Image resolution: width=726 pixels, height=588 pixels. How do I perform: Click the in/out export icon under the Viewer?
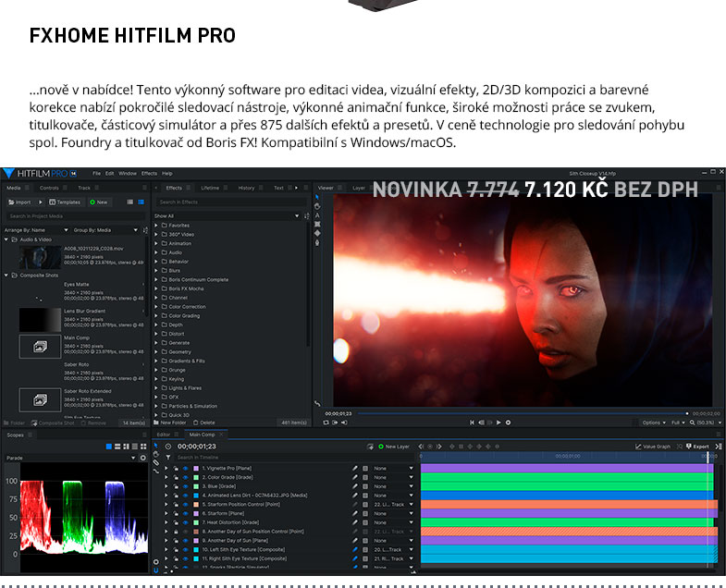click(335, 423)
